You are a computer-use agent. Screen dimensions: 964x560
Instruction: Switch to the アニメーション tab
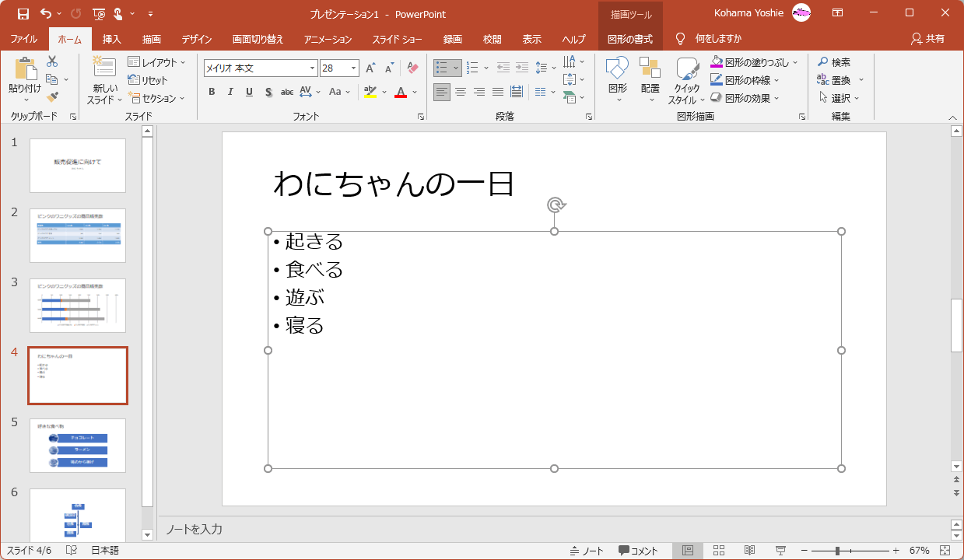click(x=328, y=39)
